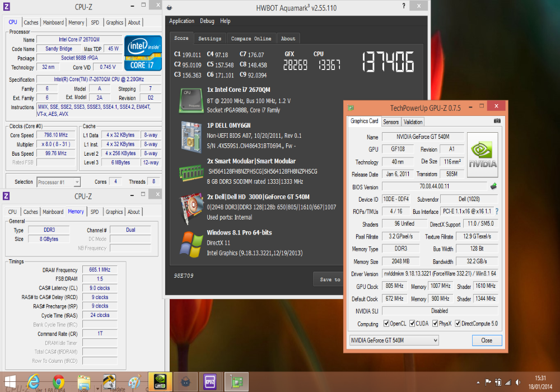Click the DRAM Frequency value 665.1 MHz
The width and height of the screenshot is (560, 392).
point(100,269)
